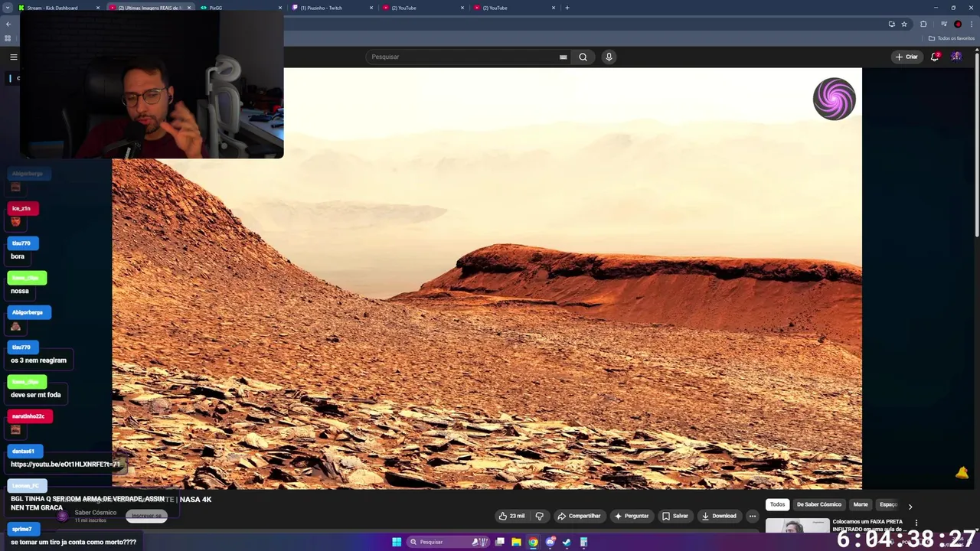The image size is (980, 551).
Task: Expand more filter chips with right arrow
Action: (x=910, y=506)
